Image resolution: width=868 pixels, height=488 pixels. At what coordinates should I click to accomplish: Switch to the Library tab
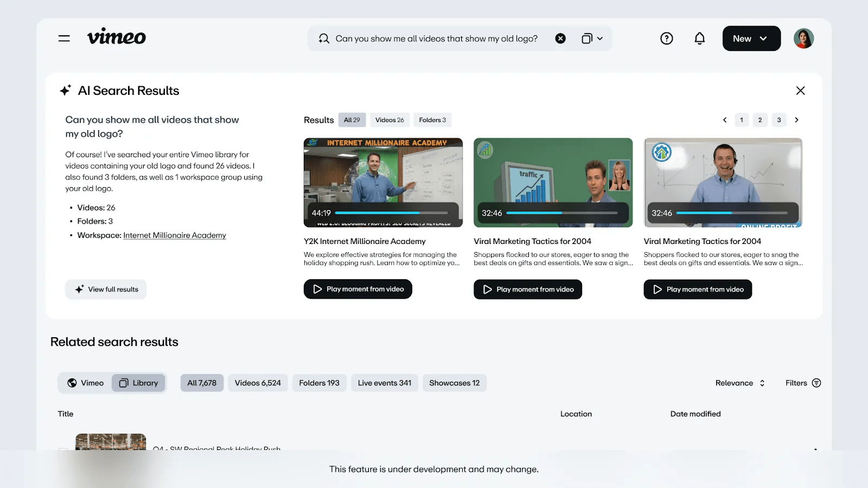pos(138,383)
